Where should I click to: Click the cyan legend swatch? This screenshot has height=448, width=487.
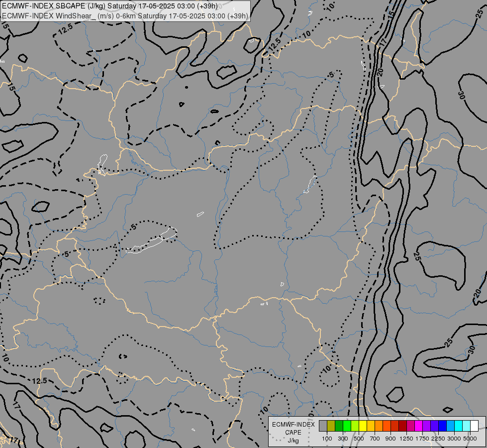(459, 426)
